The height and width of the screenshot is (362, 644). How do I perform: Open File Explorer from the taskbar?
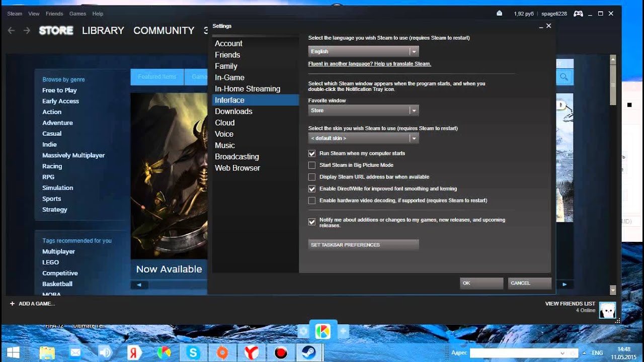point(47,352)
